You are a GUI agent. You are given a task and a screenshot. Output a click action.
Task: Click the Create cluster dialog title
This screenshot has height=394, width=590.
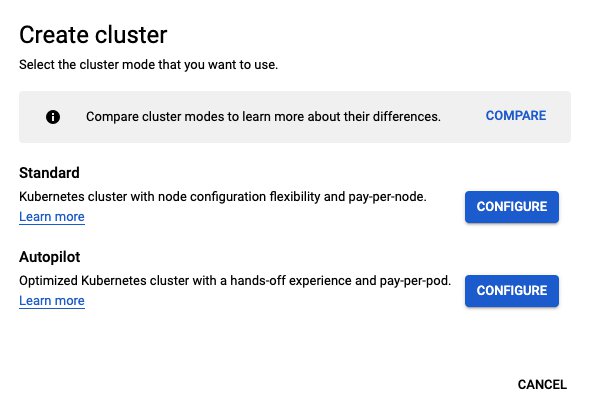pos(93,35)
